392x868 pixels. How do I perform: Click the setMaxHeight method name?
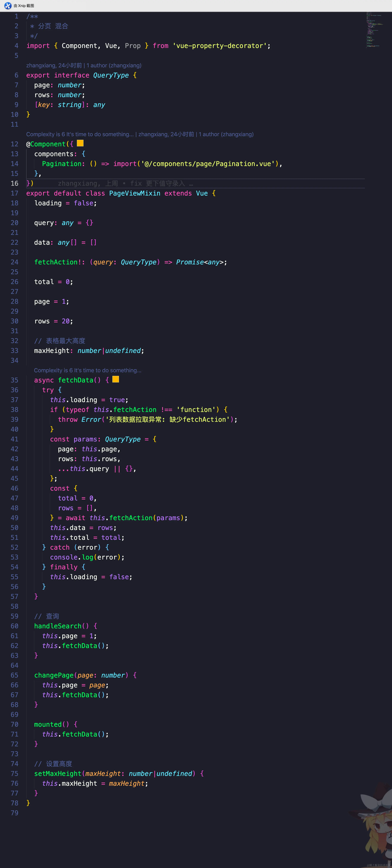pyautogui.click(x=58, y=774)
